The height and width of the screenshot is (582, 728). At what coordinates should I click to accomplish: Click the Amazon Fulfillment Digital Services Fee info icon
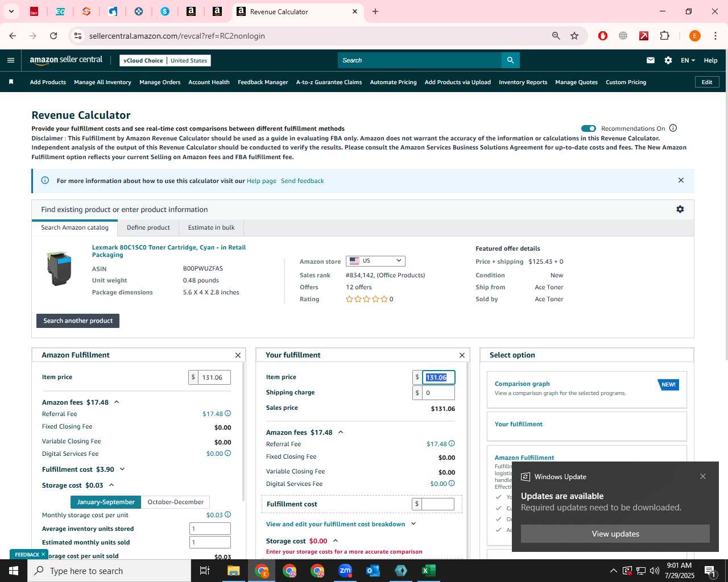click(228, 453)
